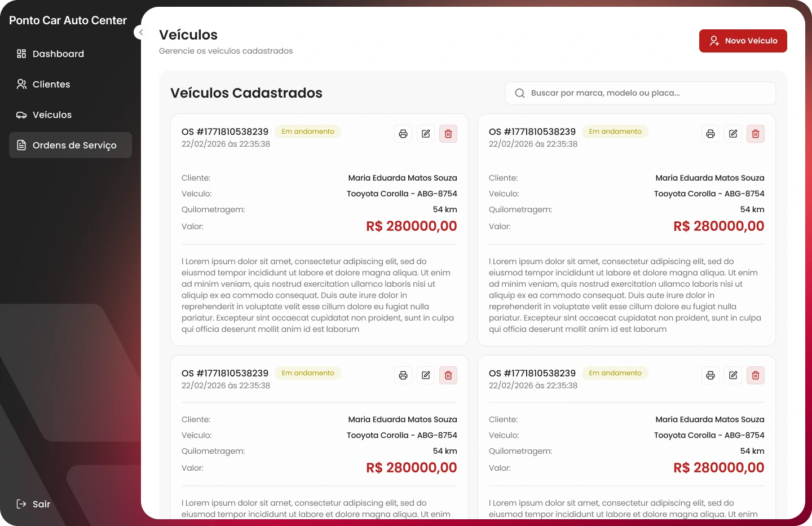Open Ordens de Serviço in the sidebar
The height and width of the screenshot is (526, 812).
click(70, 145)
